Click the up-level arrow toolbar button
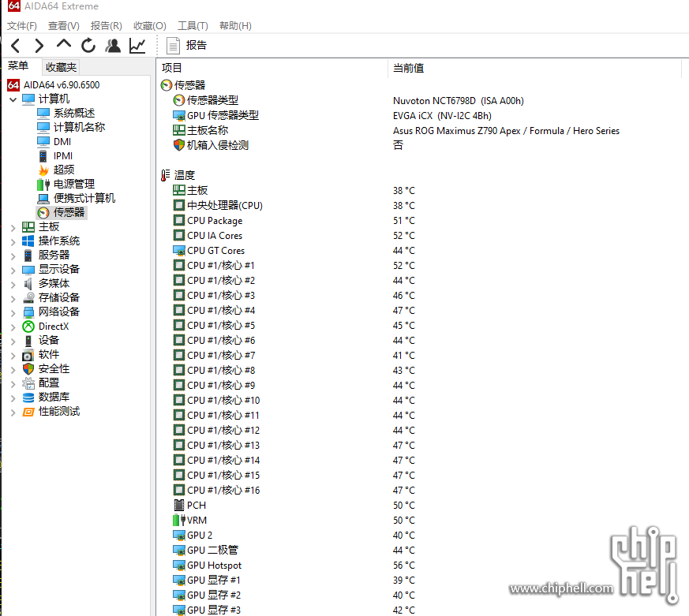 point(64,45)
